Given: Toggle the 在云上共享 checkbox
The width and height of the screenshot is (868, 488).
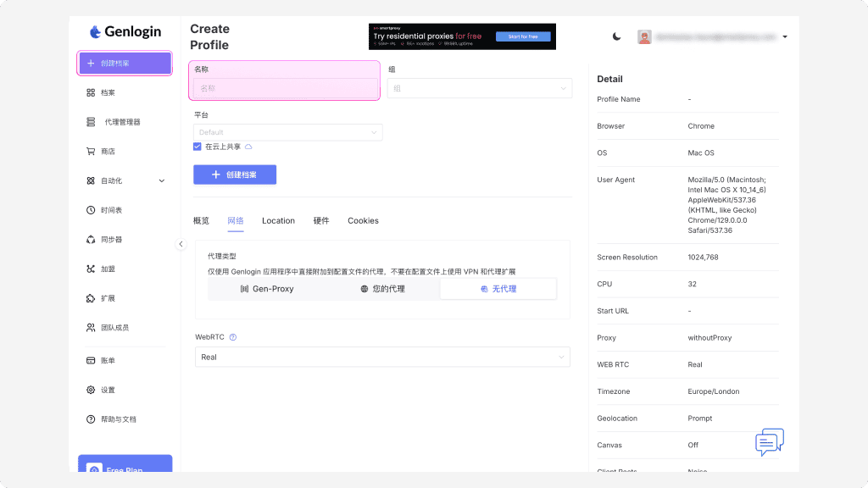Looking at the screenshot, I should click(198, 147).
